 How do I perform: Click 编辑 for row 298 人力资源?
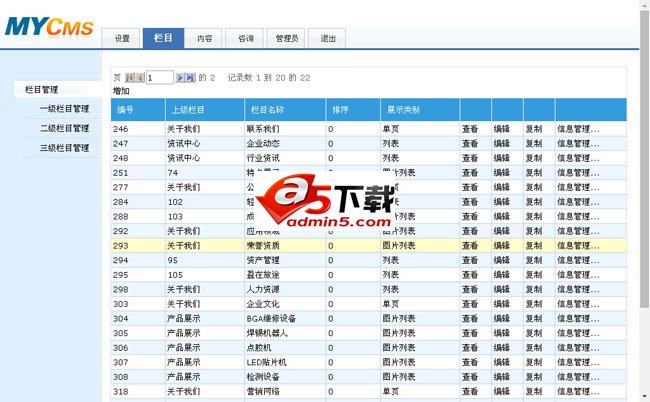coord(502,289)
